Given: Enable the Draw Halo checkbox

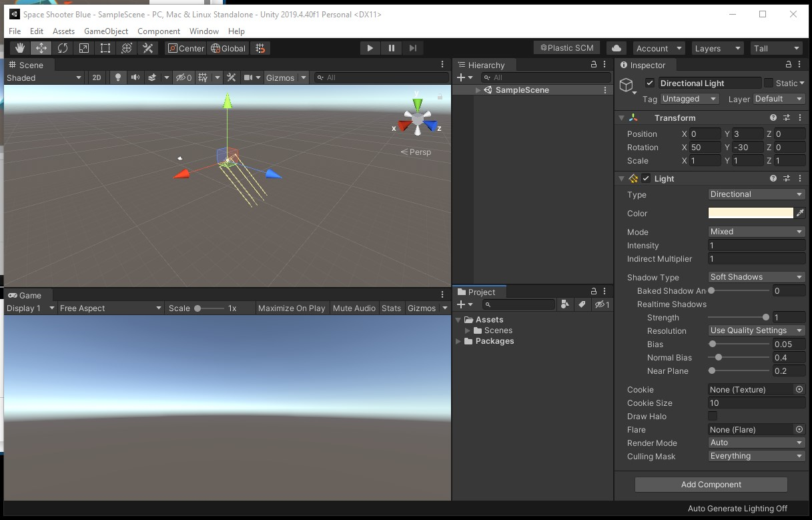Looking at the screenshot, I should (x=713, y=417).
